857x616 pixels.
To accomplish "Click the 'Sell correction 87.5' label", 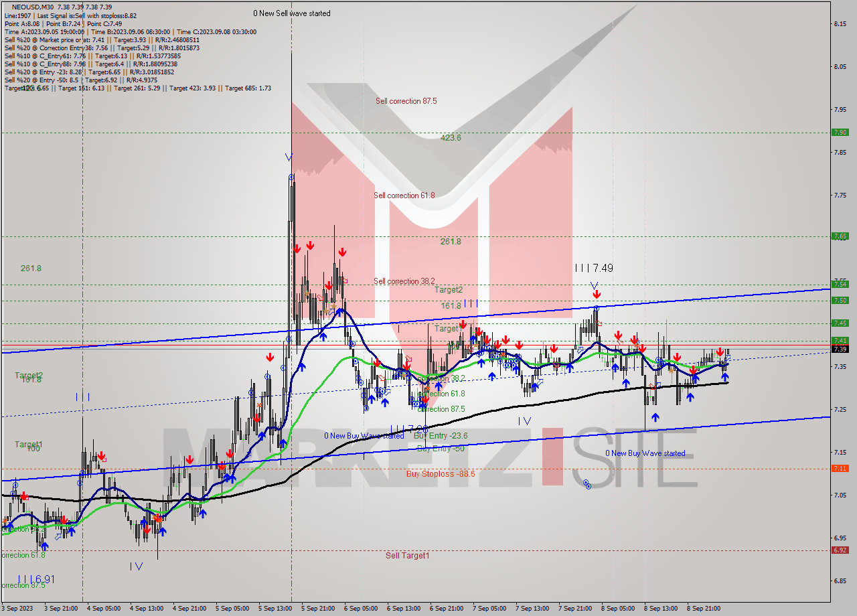I will (406, 101).
